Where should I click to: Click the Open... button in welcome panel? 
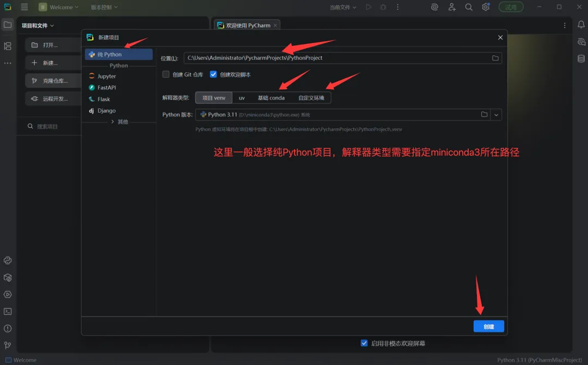(x=53, y=45)
